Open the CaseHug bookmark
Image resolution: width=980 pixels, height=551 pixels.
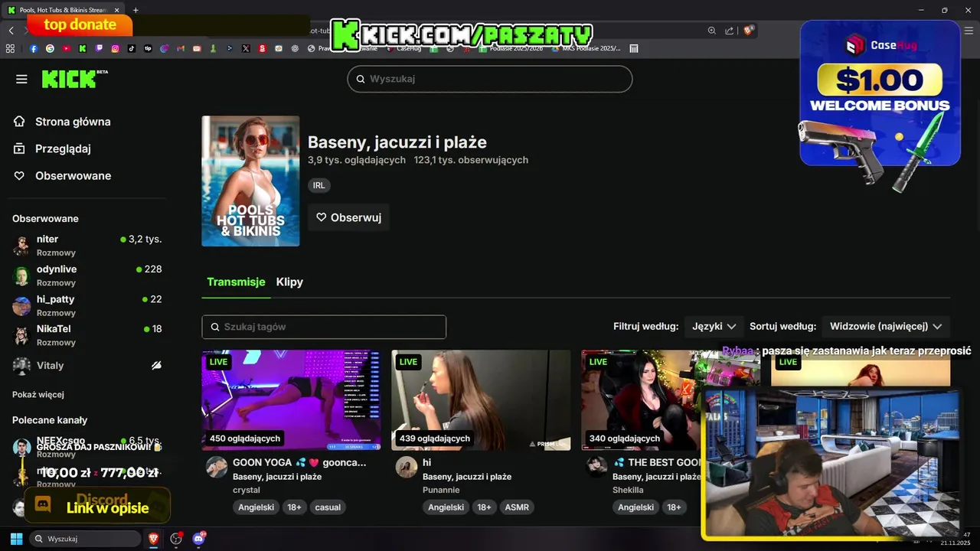pos(404,48)
